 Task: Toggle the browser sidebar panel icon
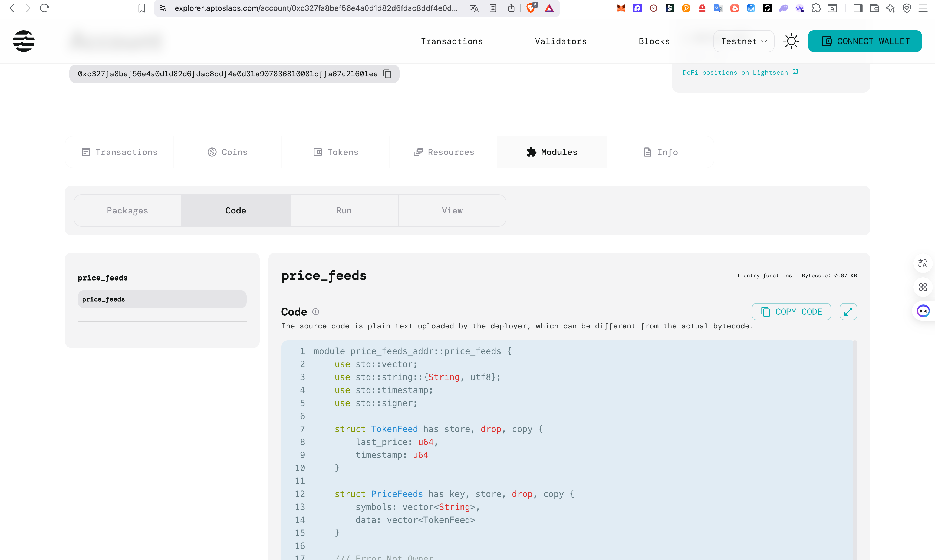[858, 8]
